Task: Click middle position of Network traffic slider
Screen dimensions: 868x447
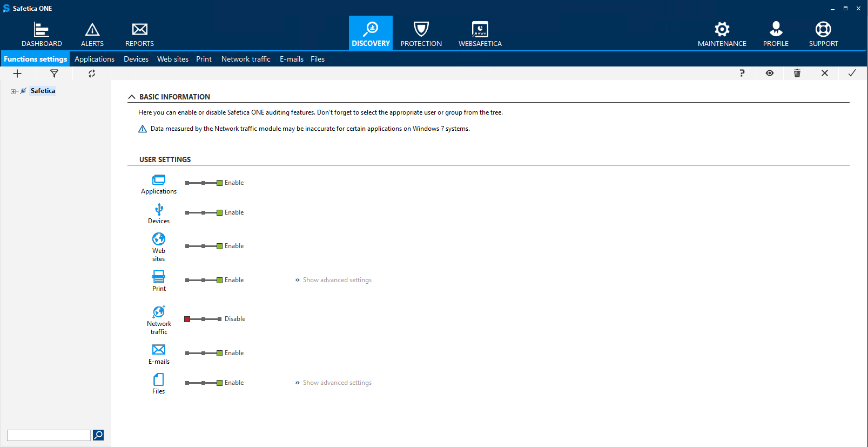Action: [x=203, y=319]
